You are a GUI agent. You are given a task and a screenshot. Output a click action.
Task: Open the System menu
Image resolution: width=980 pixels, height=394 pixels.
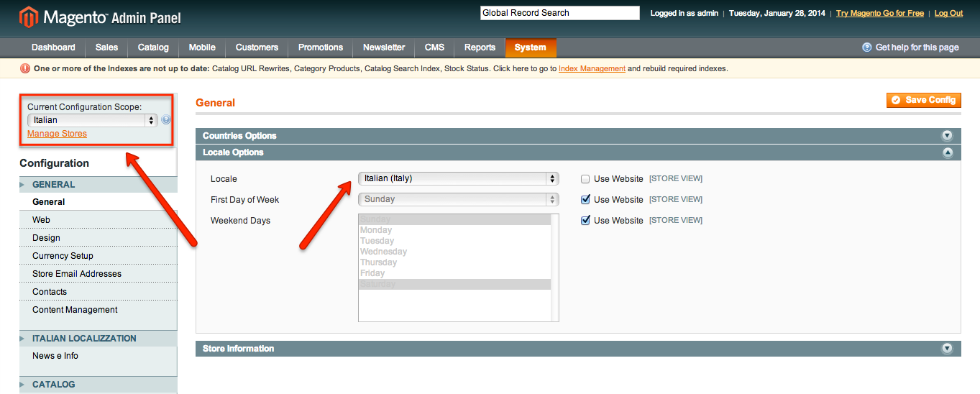[x=531, y=47]
